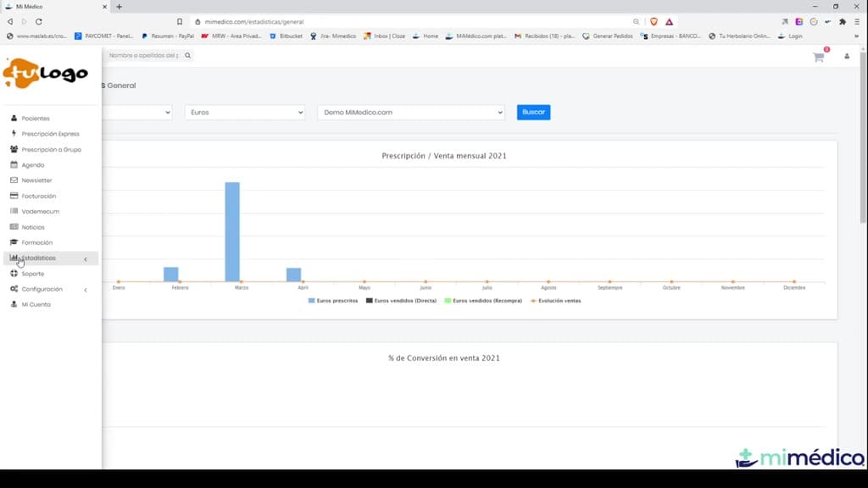
Task: Toggle Evolución ventas legend series
Action: (556, 301)
